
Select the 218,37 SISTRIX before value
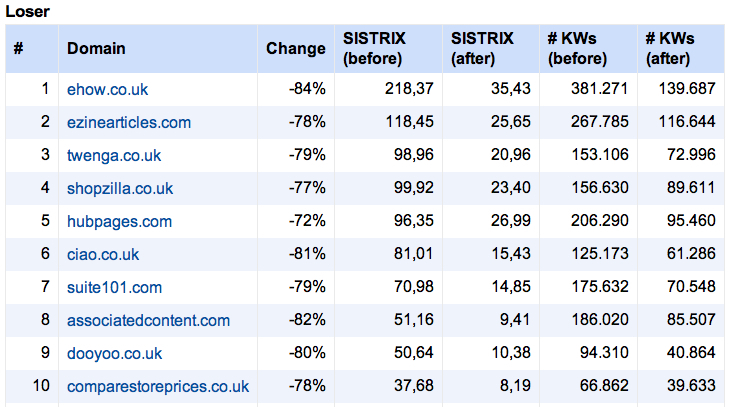pos(409,89)
